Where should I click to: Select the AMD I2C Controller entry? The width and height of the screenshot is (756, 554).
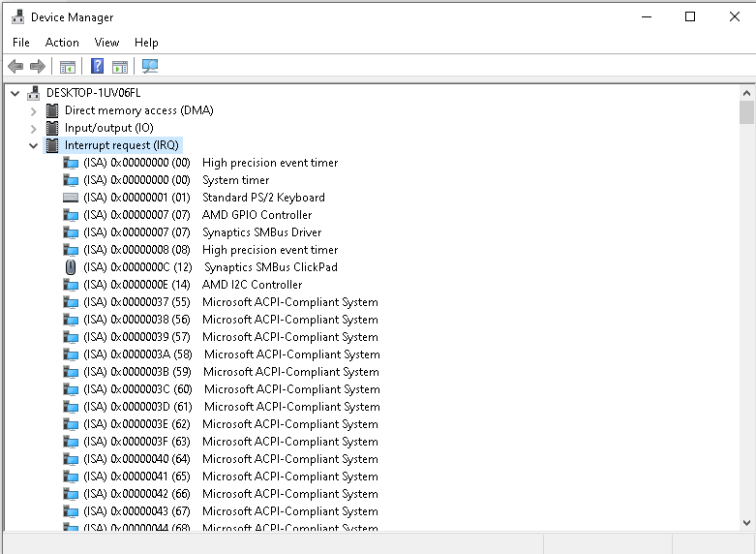(x=252, y=285)
